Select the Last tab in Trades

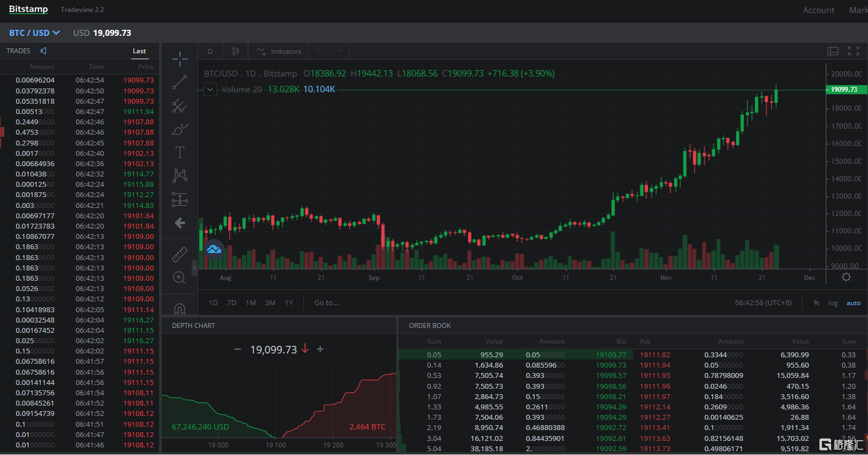pos(140,51)
